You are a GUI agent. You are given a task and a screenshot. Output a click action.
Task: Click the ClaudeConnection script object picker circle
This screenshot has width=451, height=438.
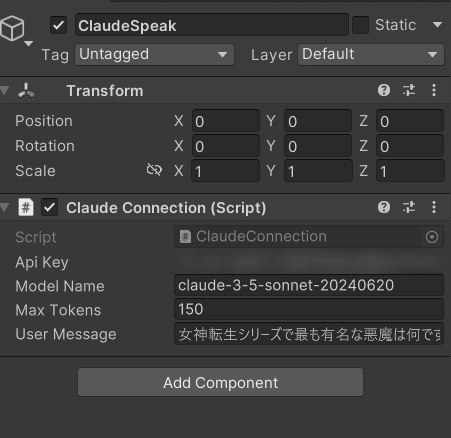click(x=432, y=237)
